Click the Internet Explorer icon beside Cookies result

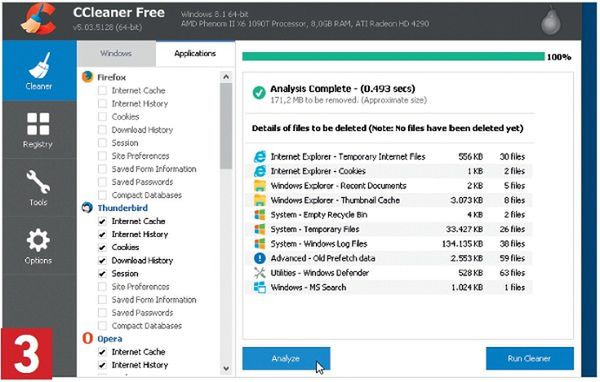pos(260,171)
